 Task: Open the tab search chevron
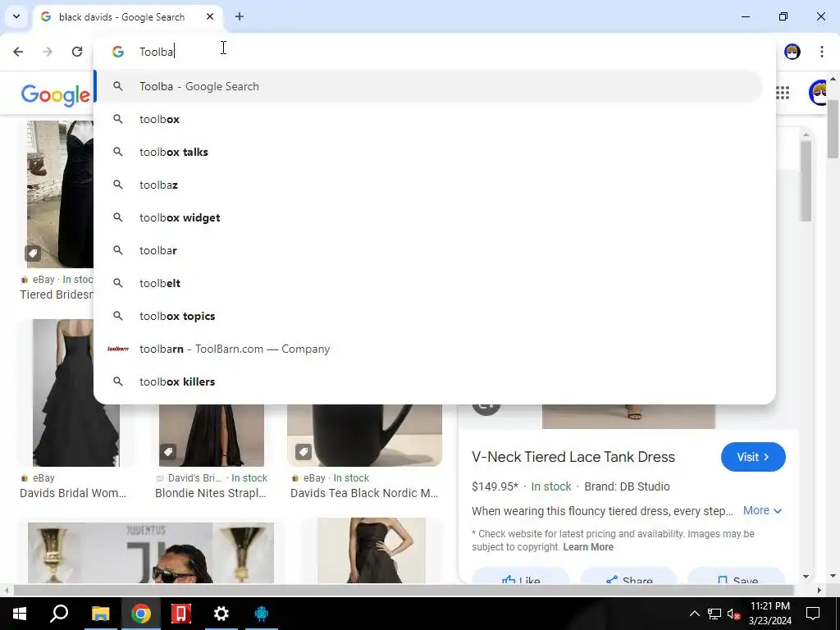pos(16,16)
